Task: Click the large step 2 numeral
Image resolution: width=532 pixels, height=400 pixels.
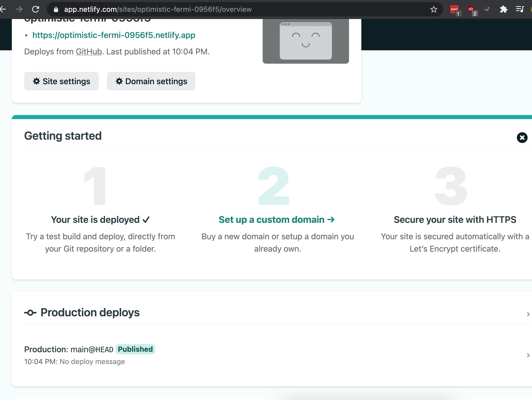Action: click(274, 186)
